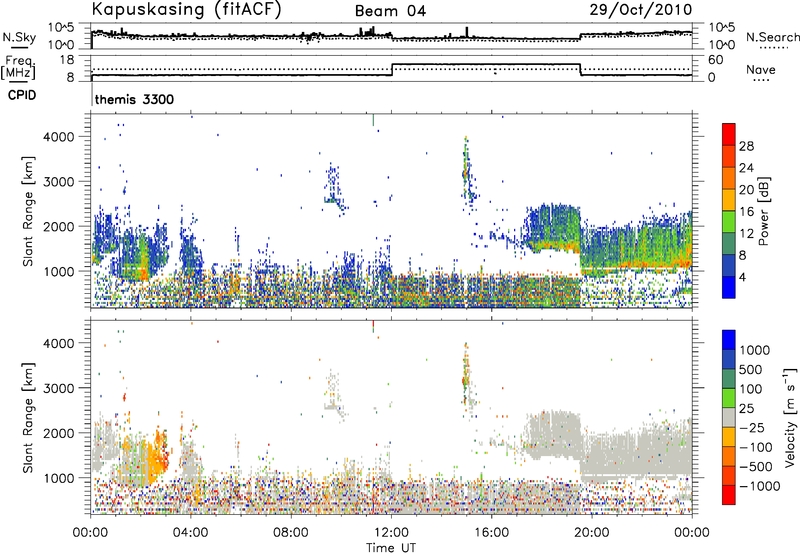This screenshot has width=800, height=554.
Task: Click the power echo band between 17:30 and 19:30
Action: coord(554,230)
